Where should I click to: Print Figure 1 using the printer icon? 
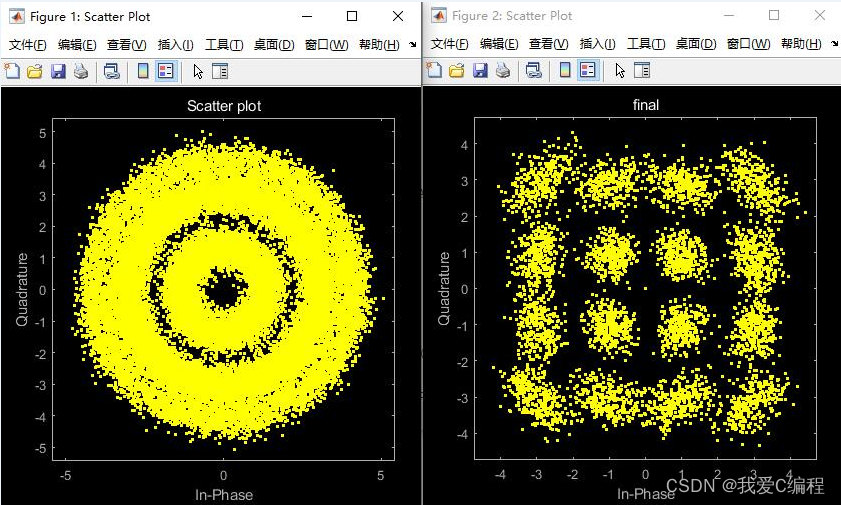pos(80,71)
